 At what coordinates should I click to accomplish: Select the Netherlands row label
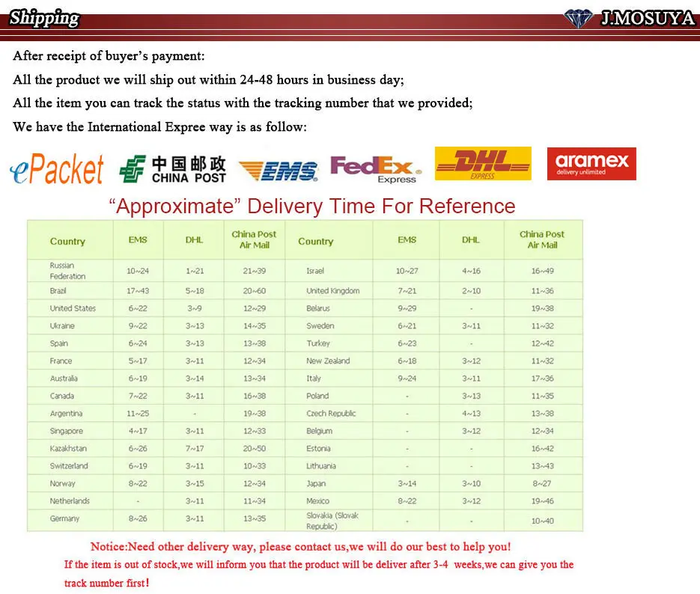[x=70, y=500]
